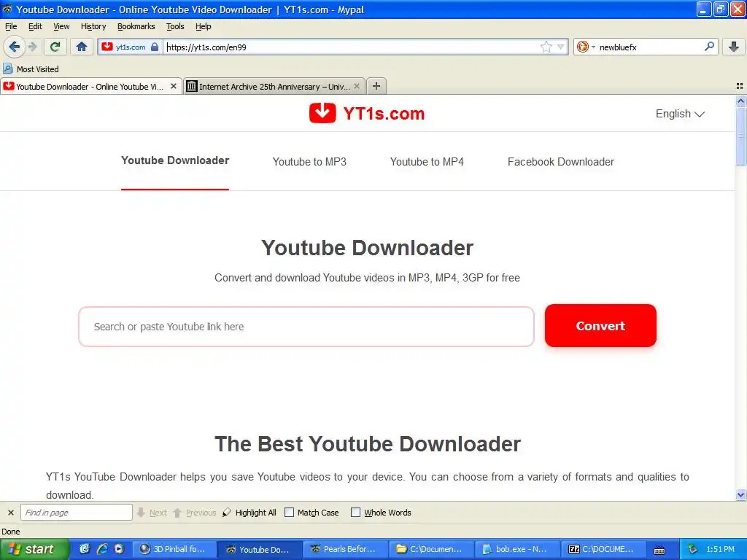The width and height of the screenshot is (747, 560).
Task: Close the Internet Archive tab
Action: point(356,86)
